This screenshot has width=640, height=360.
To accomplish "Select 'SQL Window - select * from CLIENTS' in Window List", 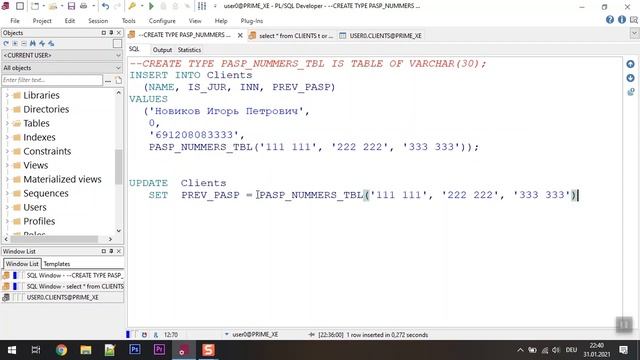I will [x=63, y=286].
